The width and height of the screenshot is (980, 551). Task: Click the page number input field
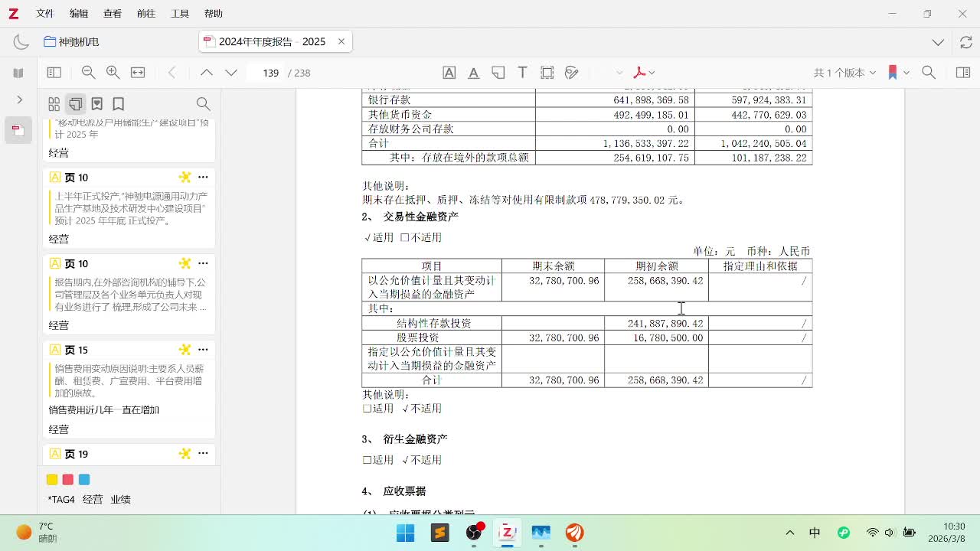pyautogui.click(x=270, y=73)
